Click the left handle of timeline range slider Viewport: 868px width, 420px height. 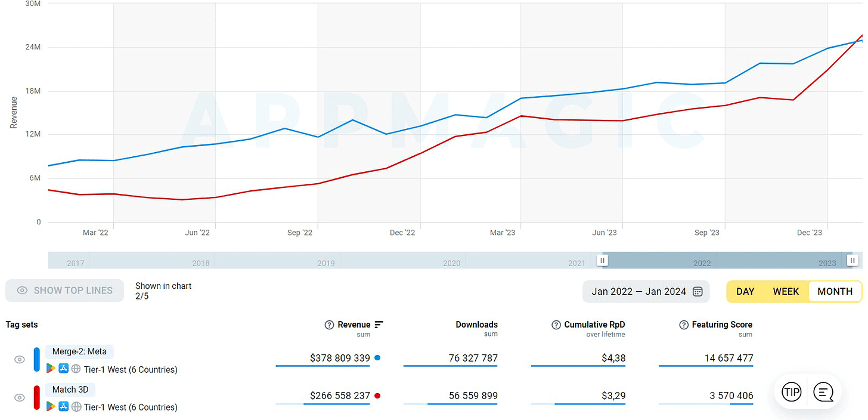pos(603,260)
